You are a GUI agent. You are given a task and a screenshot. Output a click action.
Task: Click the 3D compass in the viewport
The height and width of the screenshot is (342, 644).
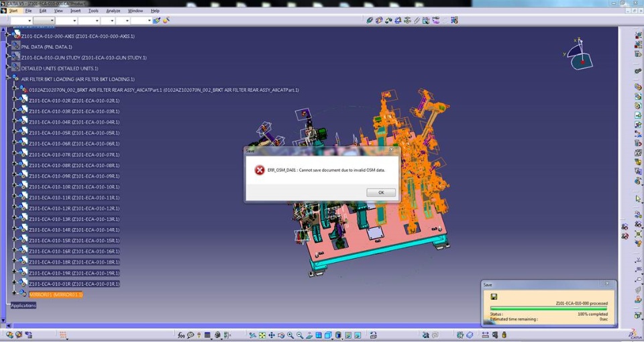pos(579,54)
